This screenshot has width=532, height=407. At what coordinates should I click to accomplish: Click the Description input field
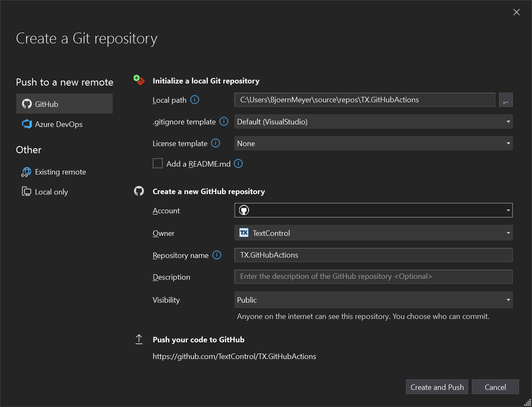373,276
